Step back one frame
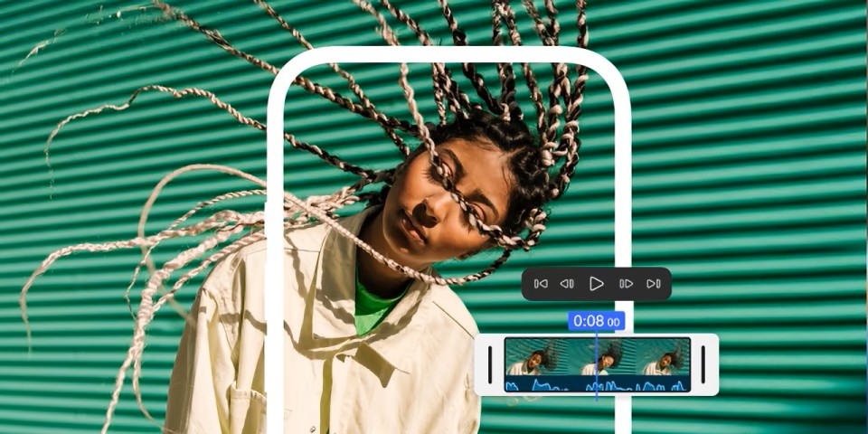The width and height of the screenshot is (868, 434). click(x=567, y=284)
